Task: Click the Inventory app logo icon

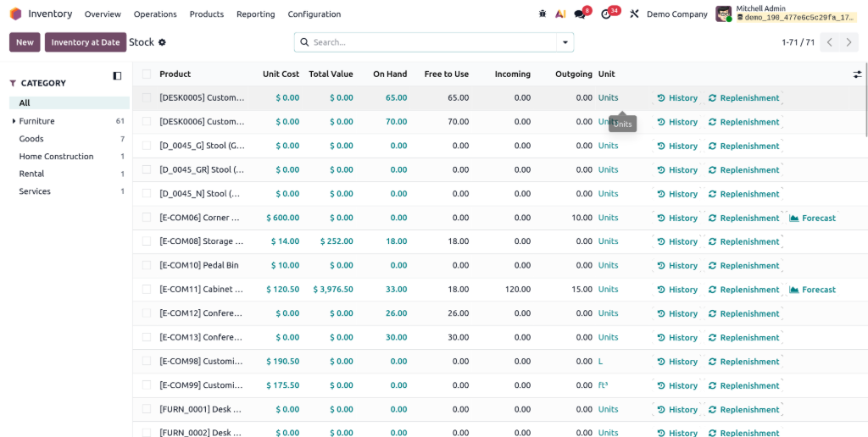Action: pyautogui.click(x=15, y=14)
